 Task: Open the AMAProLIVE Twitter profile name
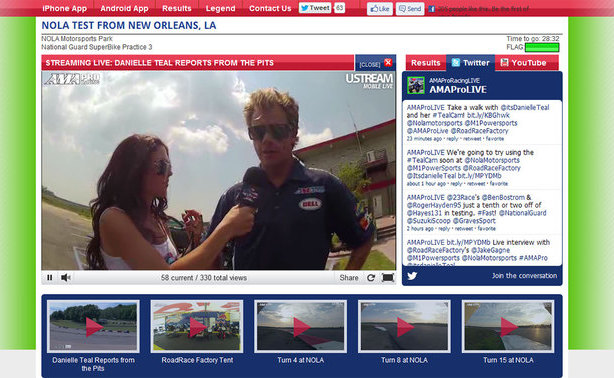[x=458, y=90]
